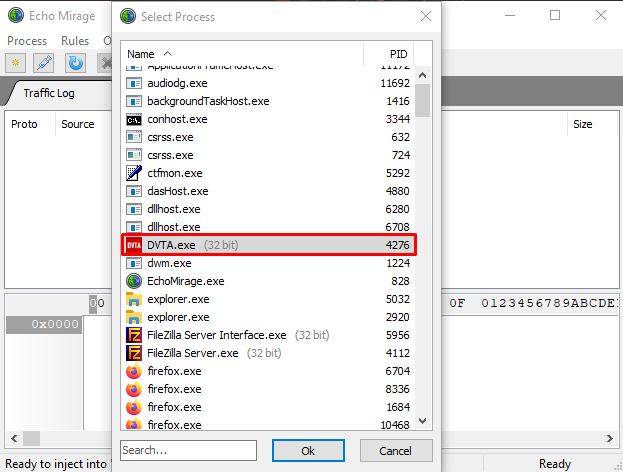The height and width of the screenshot is (472, 623).
Task: Click the explorer.exe folder icon for PID 2920
Action: [x=134, y=317]
